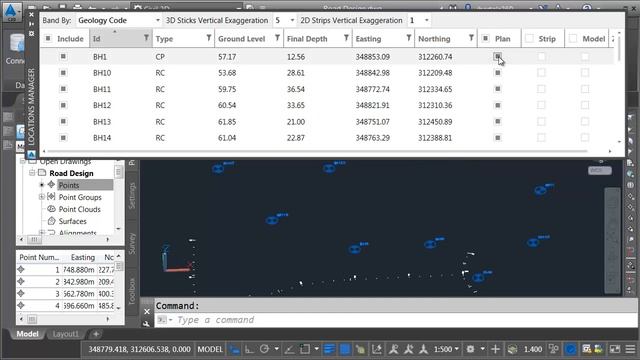Toggle selection cycling icon
This screenshot has height=360, width=640.
coord(360,349)
